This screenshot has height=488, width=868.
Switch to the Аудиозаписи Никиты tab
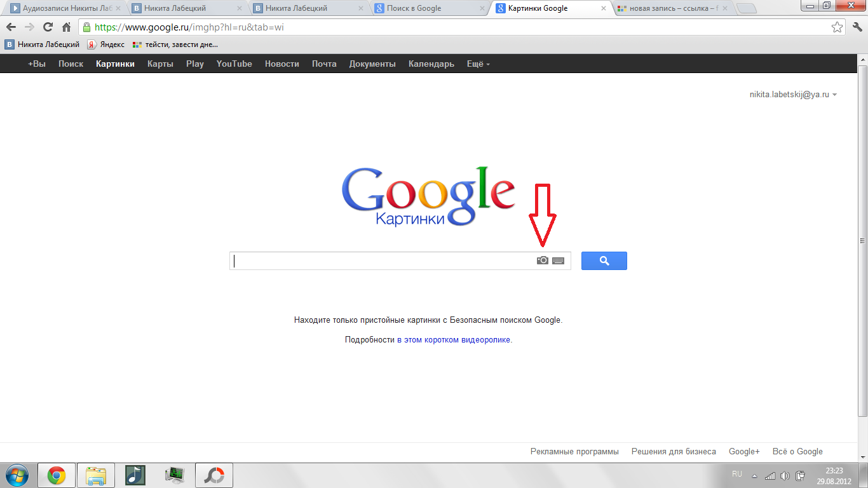66,8
